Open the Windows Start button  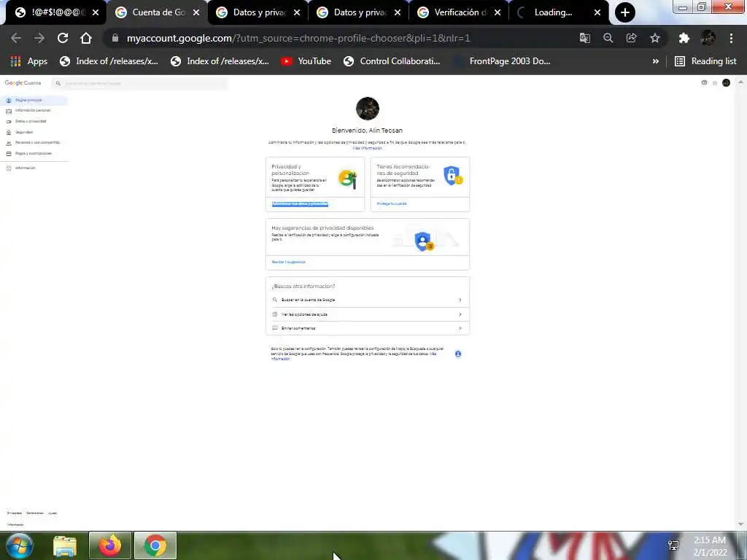20,545
